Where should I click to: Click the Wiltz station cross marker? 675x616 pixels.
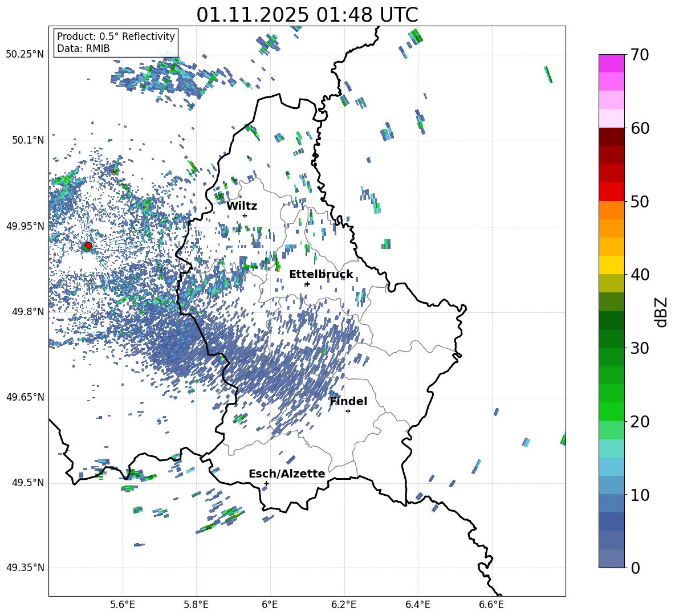pos(245,215)
